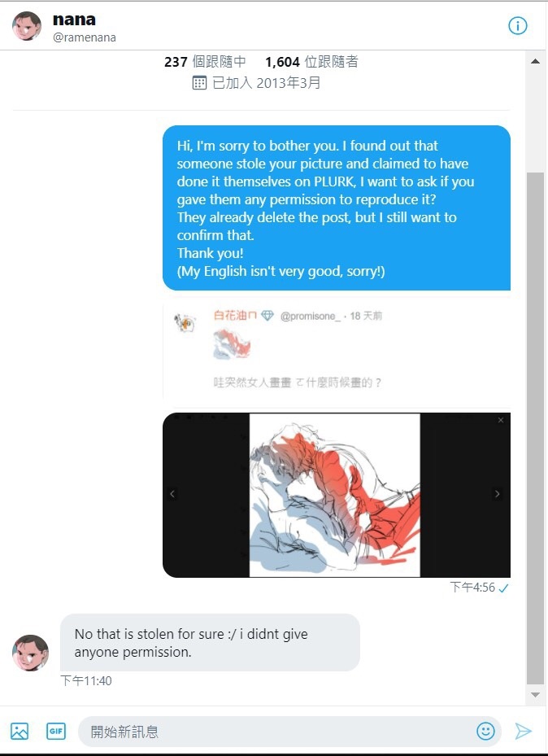The width and height of the screenshot is (548, 756).
Task: Go to next image with right chevron
Action: click(498, 494)
